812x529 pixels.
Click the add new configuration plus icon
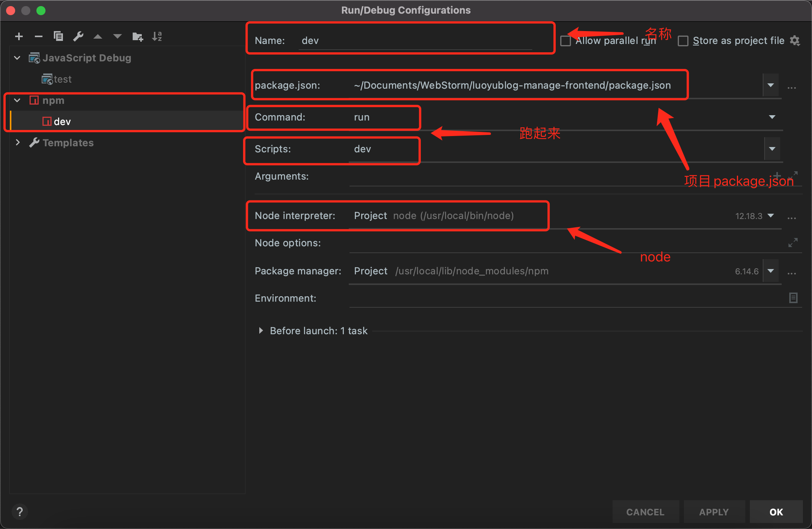(x=19, y=36)
